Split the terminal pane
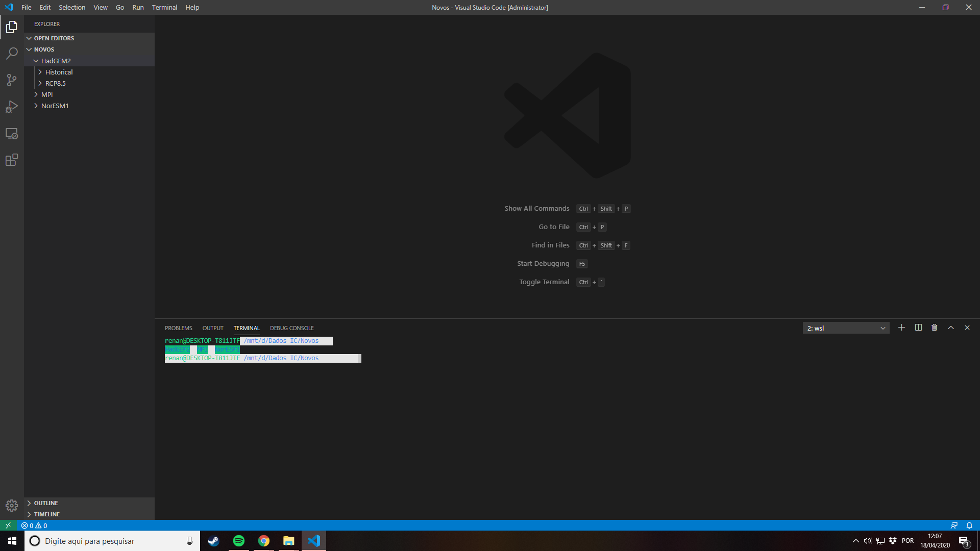Image resolution: width=980 pixels, height=551 pixels. 918,328
